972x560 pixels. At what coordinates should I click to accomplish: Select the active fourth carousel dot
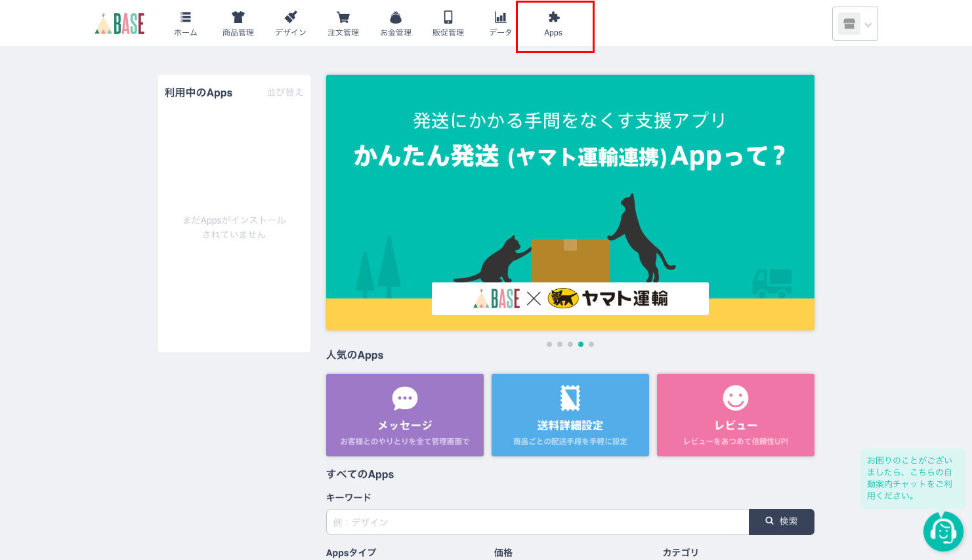tap(581, 344)
